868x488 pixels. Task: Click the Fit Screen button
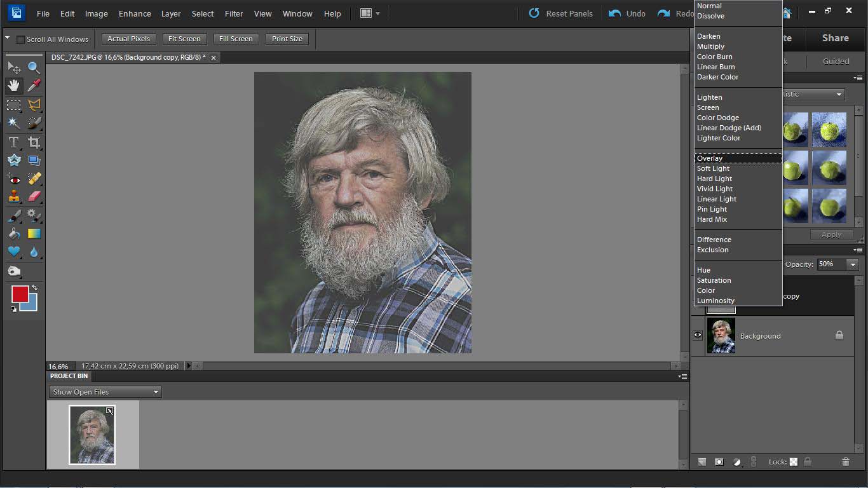184,39
